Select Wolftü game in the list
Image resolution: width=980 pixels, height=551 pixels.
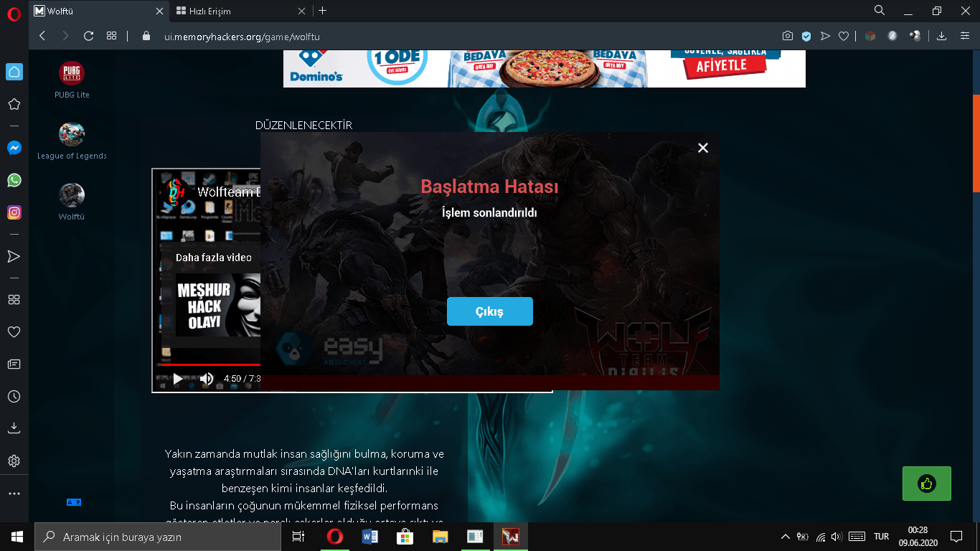[72, 202]
